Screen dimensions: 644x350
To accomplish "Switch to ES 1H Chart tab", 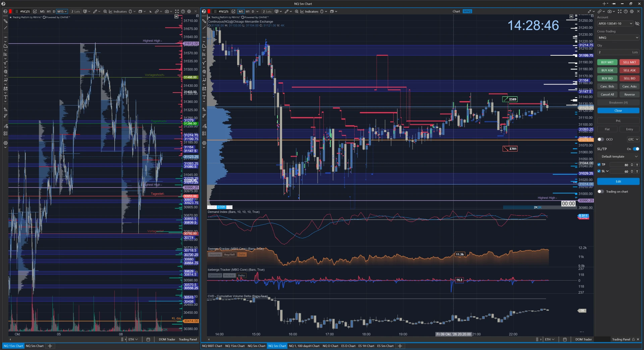I will (x=366, y=346).
